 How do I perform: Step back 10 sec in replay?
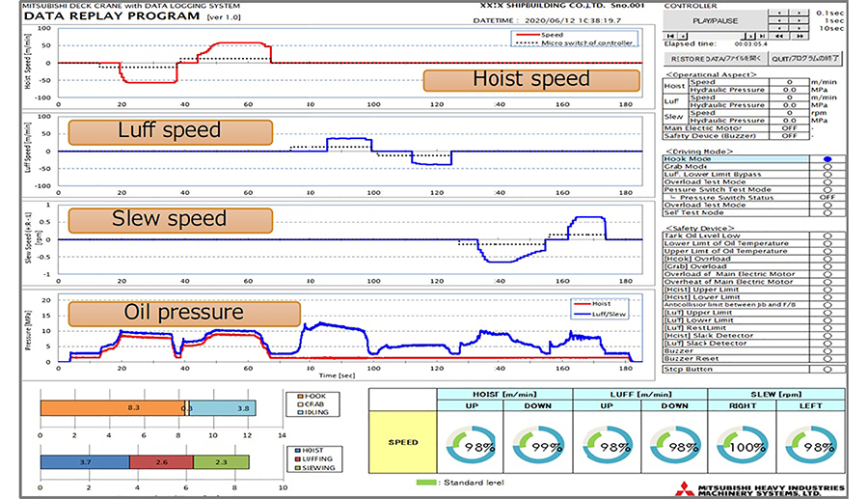tap(779, 28)
